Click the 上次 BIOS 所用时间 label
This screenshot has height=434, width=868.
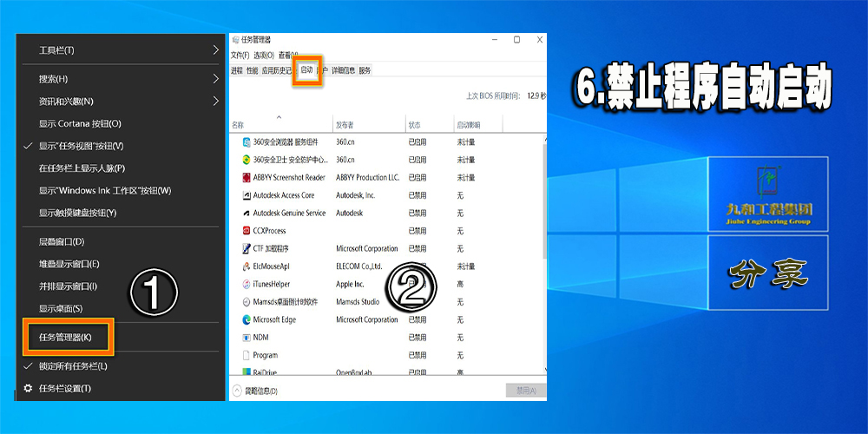tap(493, 95)
